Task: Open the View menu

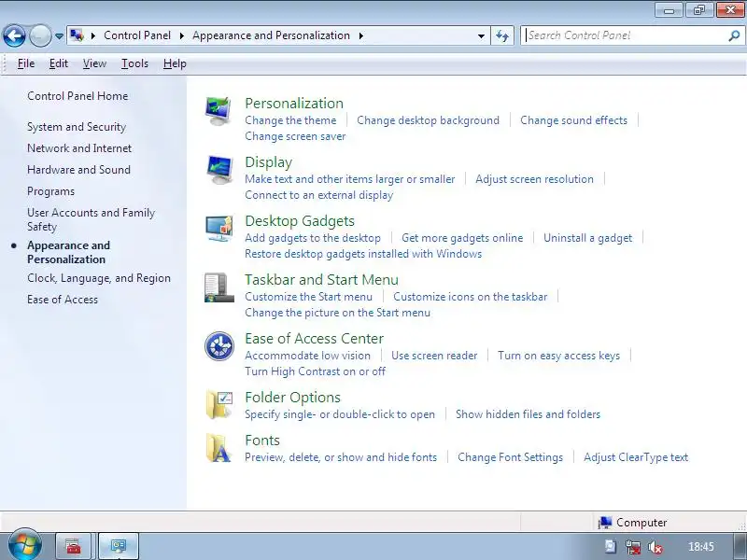Action: [94, 63]
